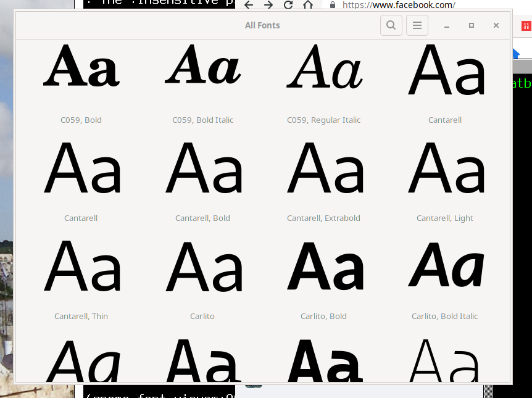
Task: Click the 'C059, Regular Italic' label
Action: (323, 120)
